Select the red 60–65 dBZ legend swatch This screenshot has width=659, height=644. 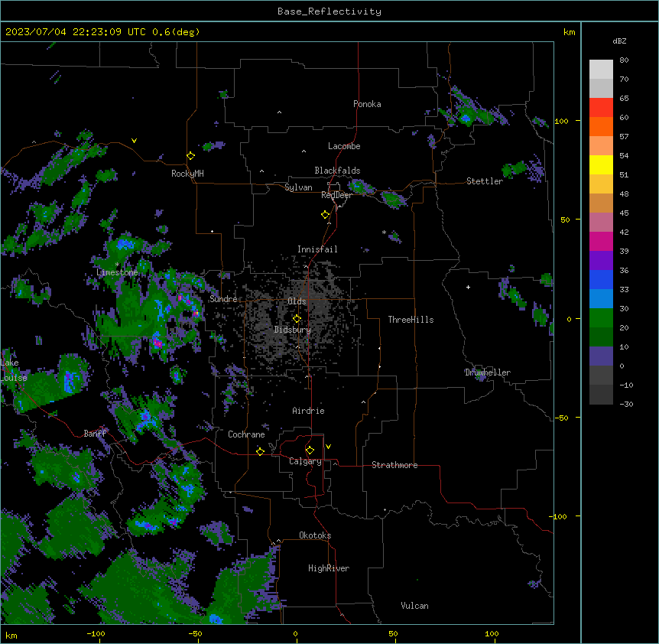[x=601, y=108]
